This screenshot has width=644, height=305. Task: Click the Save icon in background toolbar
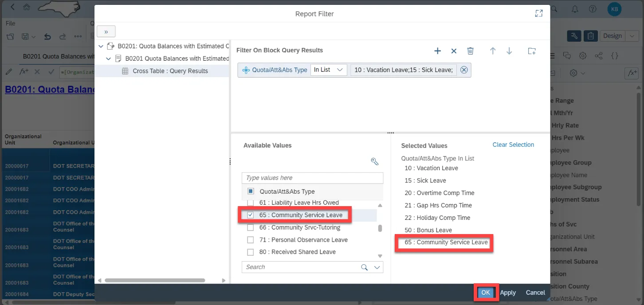pos(25,36)
